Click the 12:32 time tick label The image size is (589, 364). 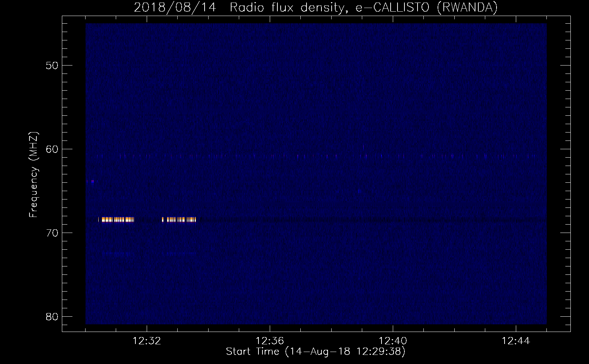pyautogui.click(x=147, y=341)
